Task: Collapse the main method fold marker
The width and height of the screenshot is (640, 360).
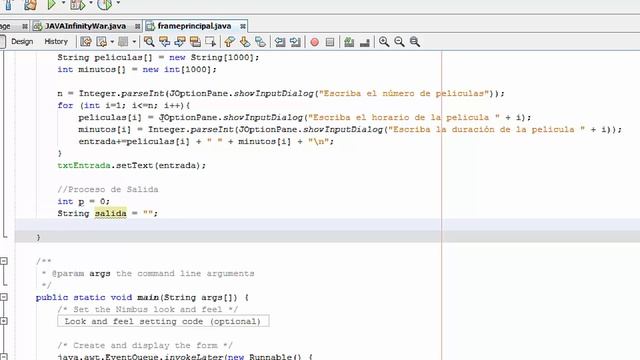Action: 4,297
